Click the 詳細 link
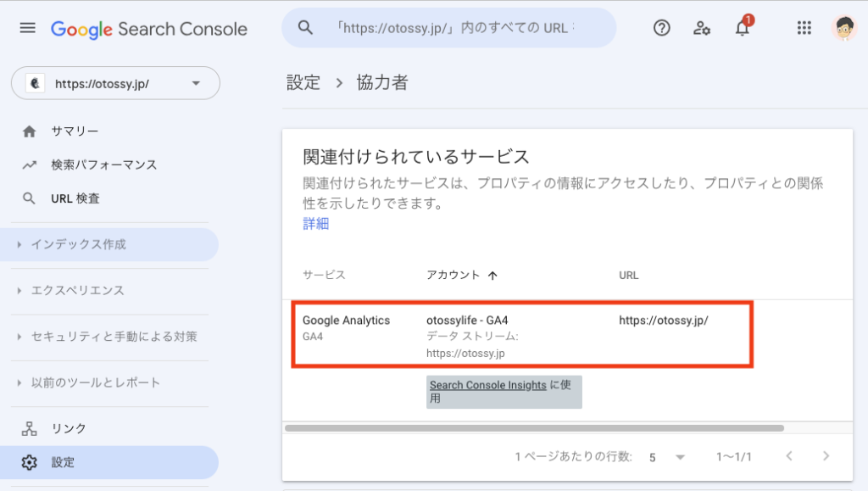The width and height of the screenshot is (868, 491). pyautogui.click(x=315, y=224)
